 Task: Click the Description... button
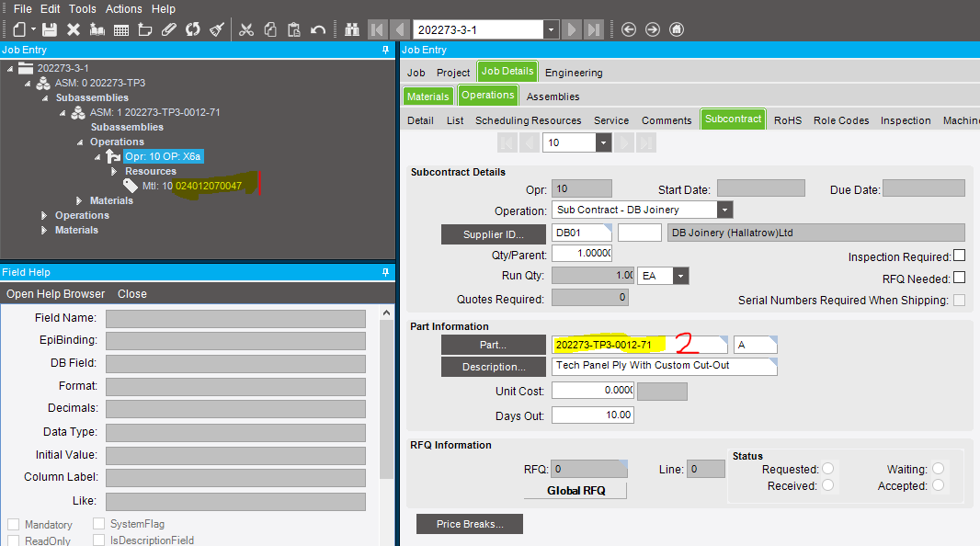(494, 367)
